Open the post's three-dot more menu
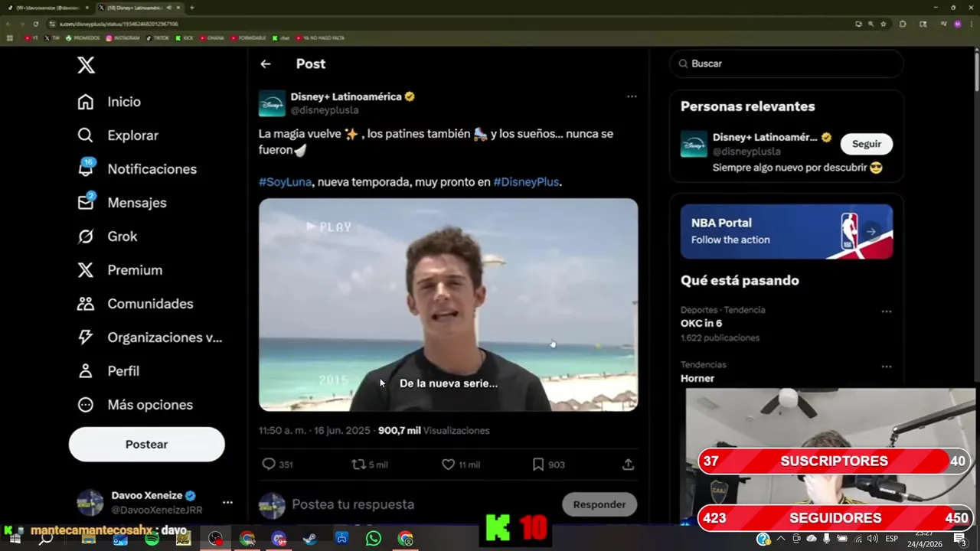 pyautogui.click(x=632, y=96)
